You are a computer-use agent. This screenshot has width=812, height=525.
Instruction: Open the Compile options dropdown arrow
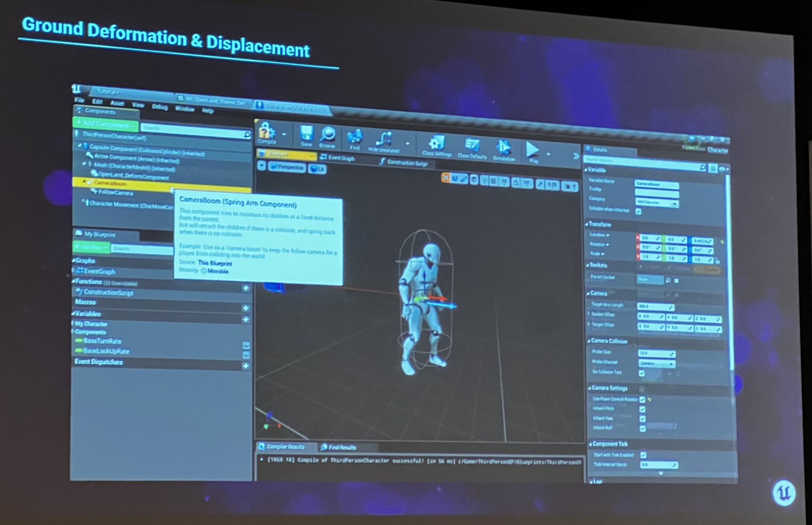point(284,135)
